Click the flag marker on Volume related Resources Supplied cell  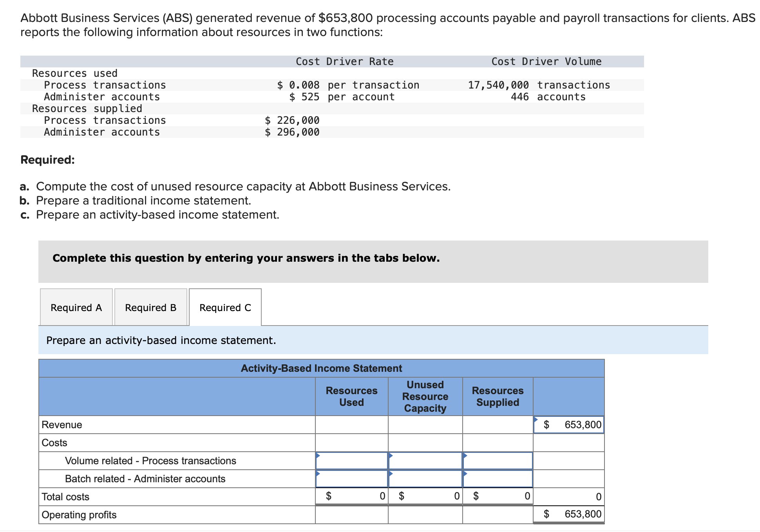(465, 456)
